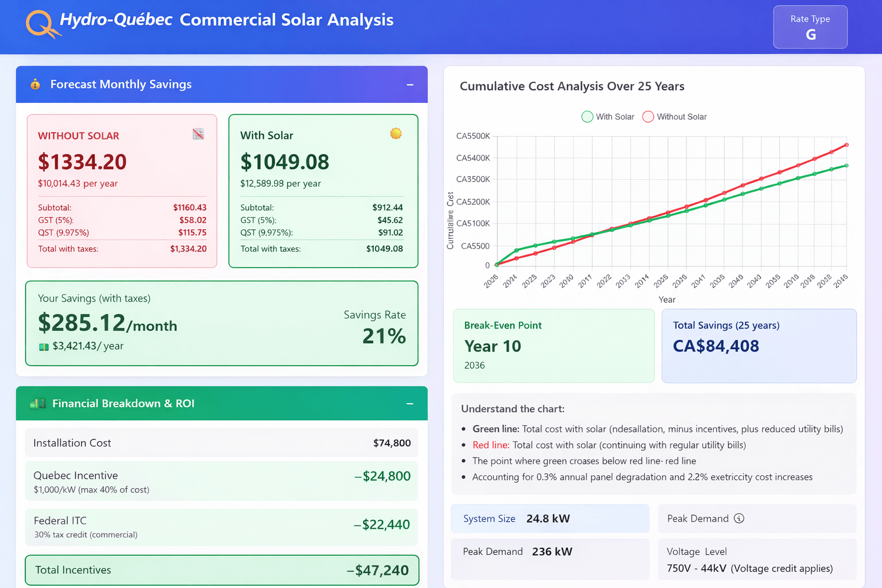Click the money bag icon in Forecast header
The image size is (882, 588).
pos(36,84)
